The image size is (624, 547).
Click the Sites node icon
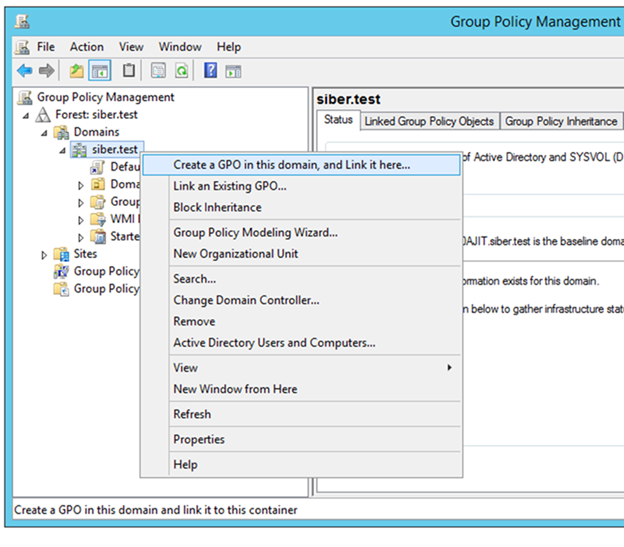(x=61, y=254)
